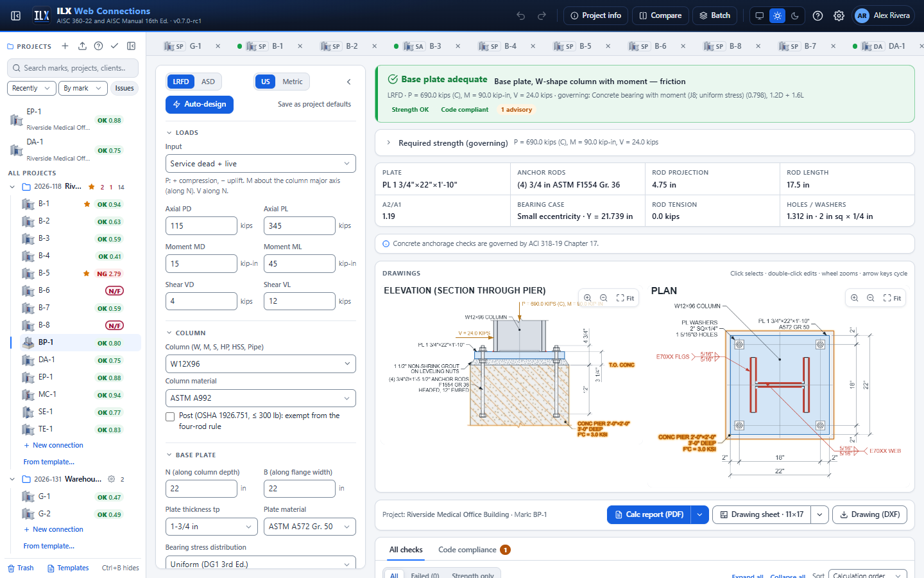Click the panel toggle icon beside Projects checkmark
924x578 pixels.
click(x=131, y=46)
